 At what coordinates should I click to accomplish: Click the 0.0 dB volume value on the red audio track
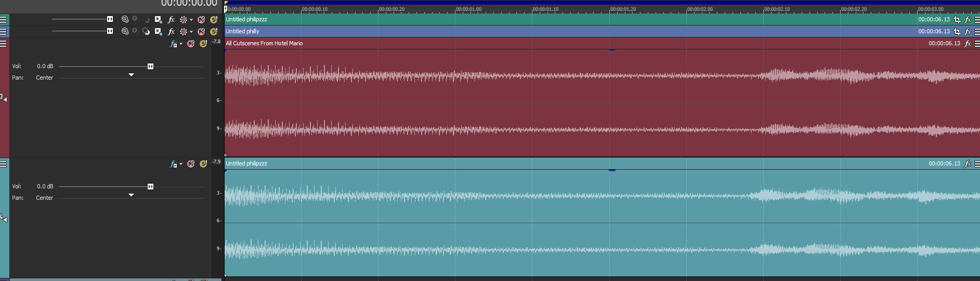pyautogui.click(x=45, y=66)
